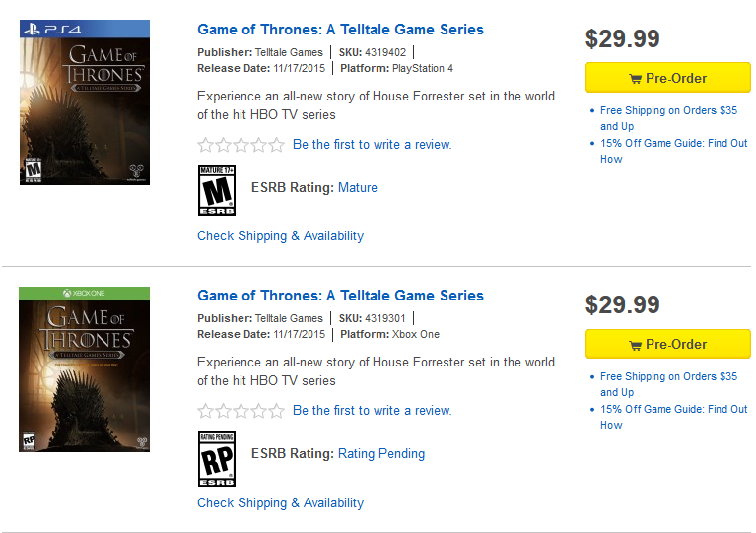This screenshot has height=533, width=756.
Task: Open Free Shipping offer under PS4 price
Action: pyautogui.click(x=668, y=110)
